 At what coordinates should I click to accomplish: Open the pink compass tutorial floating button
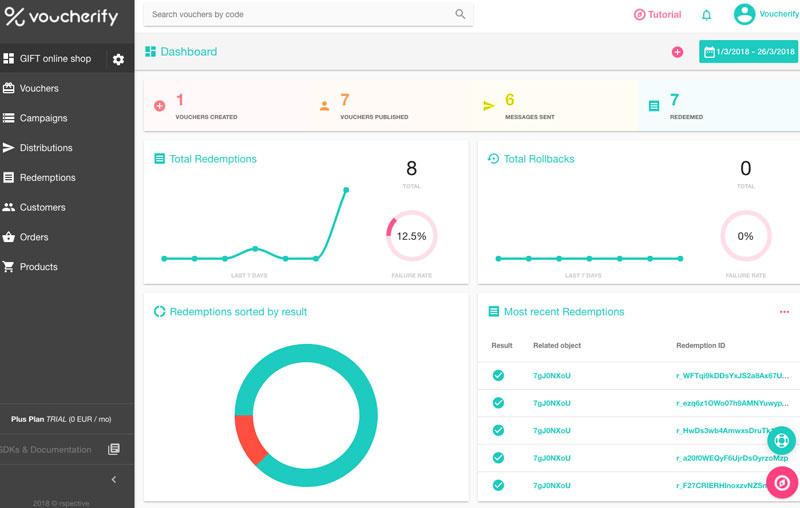pos(782,482)
